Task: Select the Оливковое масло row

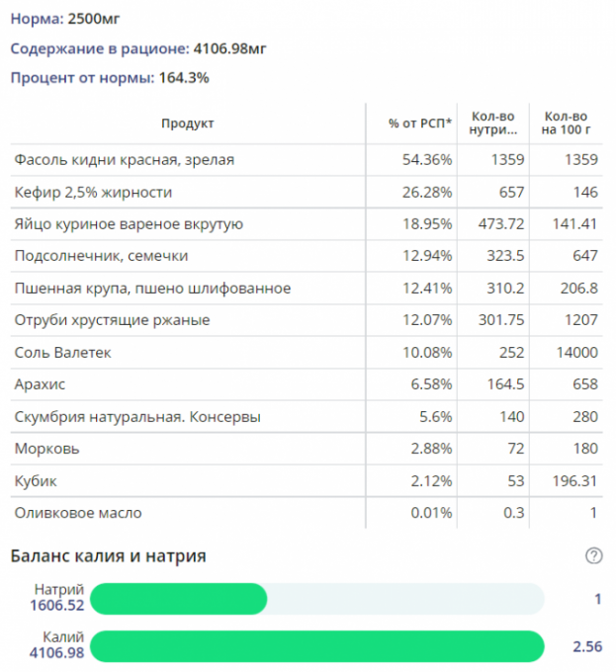Action: pyautogui.click(x=78, y=513)
